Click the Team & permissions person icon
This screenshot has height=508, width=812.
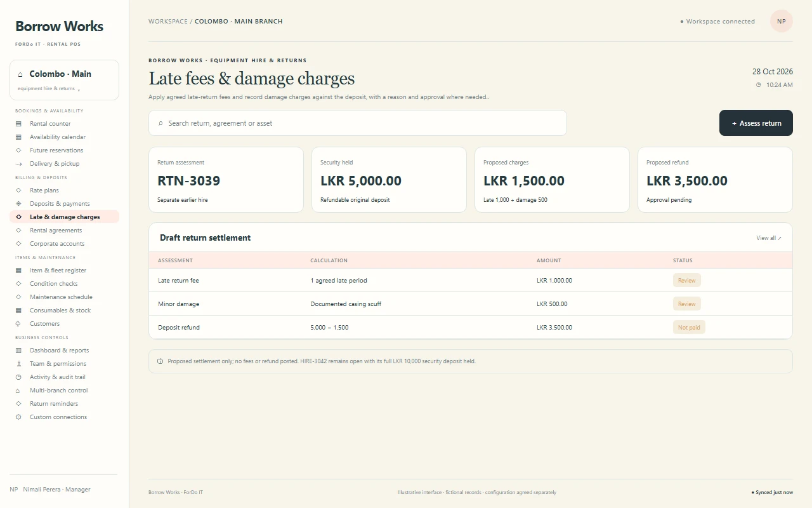click(x=18, y=364)
